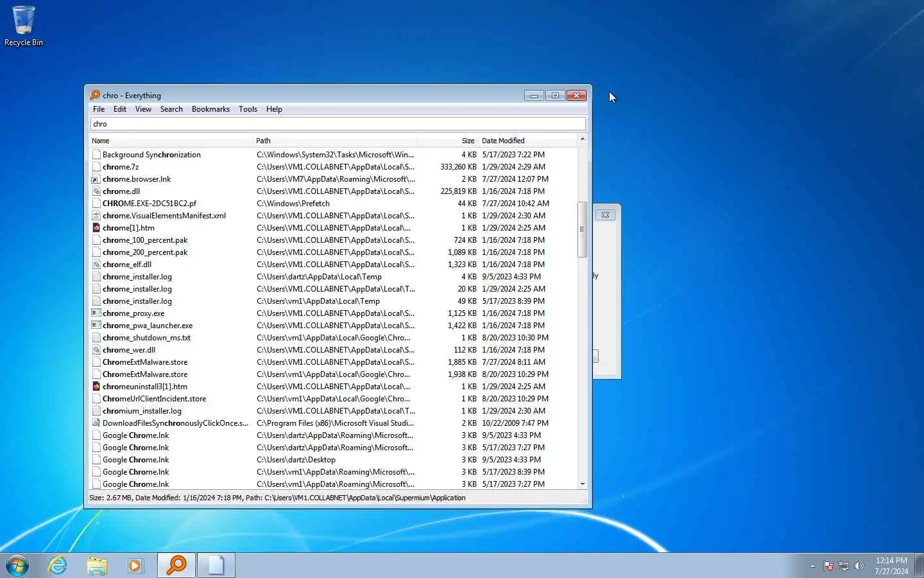Viewport: 924px width, 578px height.
Task: Click the chrome_wer.dll file icon
Action: [x=96, y=350]
